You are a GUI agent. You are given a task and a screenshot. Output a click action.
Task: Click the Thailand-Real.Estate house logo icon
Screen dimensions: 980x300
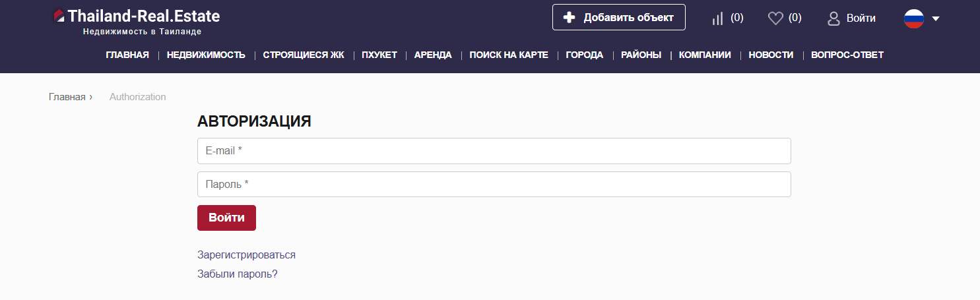coord(59,16)
